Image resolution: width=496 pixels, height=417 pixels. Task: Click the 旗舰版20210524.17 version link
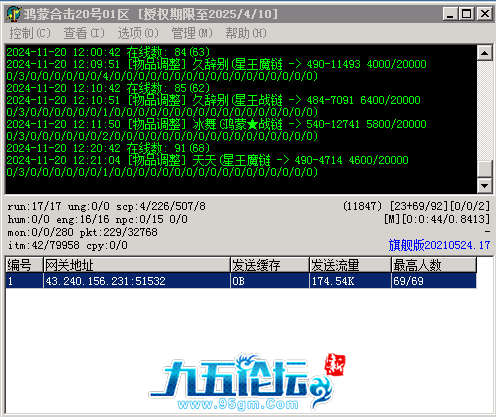point(439,245)
